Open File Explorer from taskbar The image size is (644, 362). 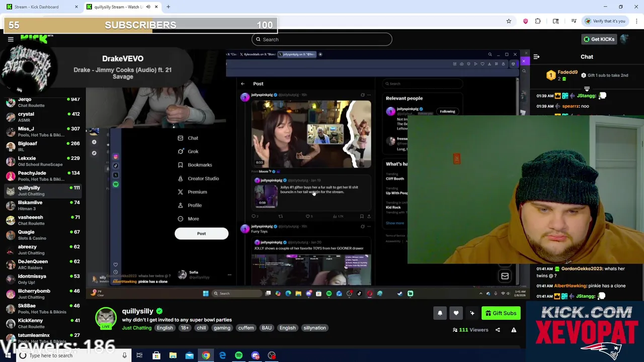pos(173,355)
